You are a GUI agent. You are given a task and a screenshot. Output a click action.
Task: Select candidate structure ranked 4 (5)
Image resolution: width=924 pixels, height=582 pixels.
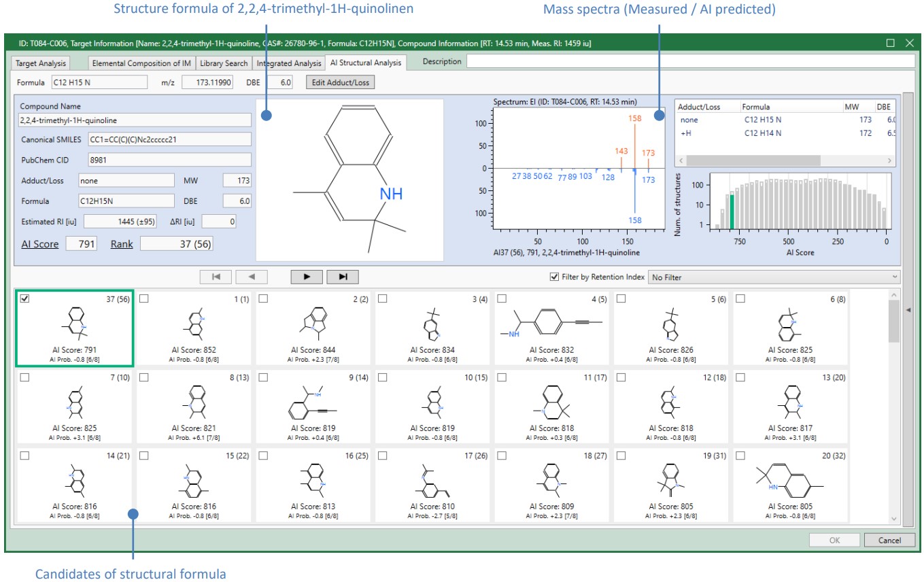[553, 328]
